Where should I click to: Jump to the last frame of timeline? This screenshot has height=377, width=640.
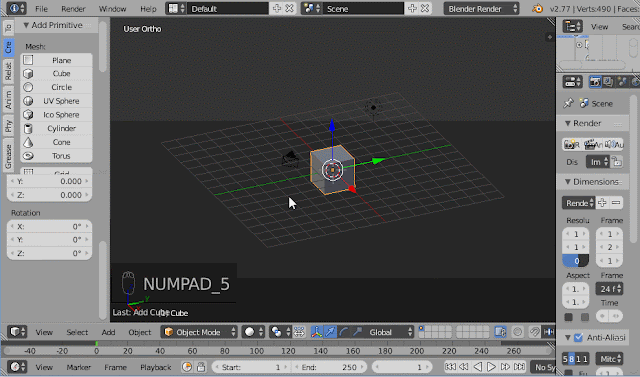pyautogui.click(x=519, y=367)
